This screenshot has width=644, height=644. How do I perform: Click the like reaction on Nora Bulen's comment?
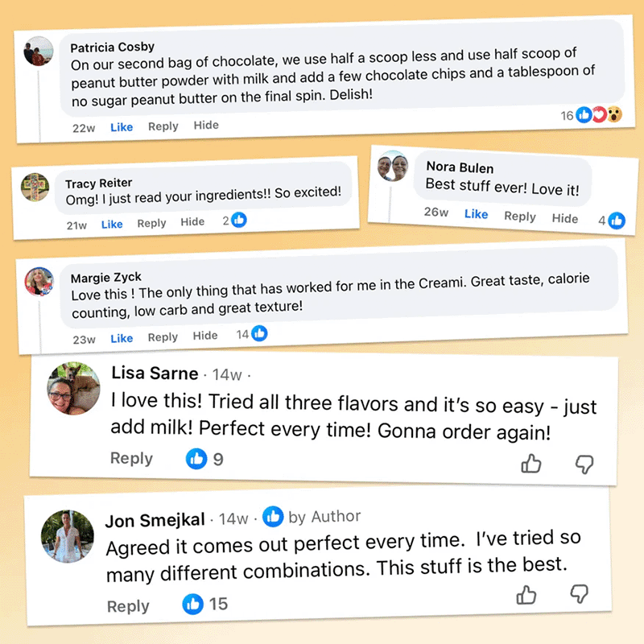[617, 220]
